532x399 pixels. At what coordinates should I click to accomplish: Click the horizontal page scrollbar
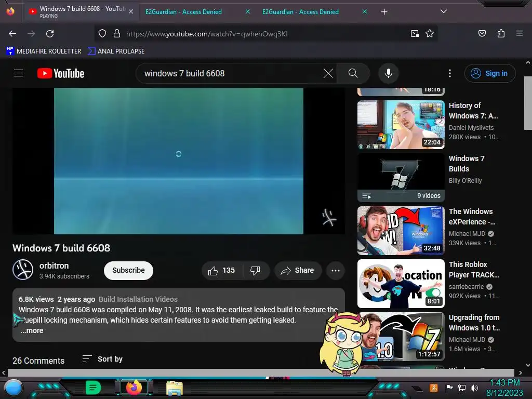(x=261, y=372)
